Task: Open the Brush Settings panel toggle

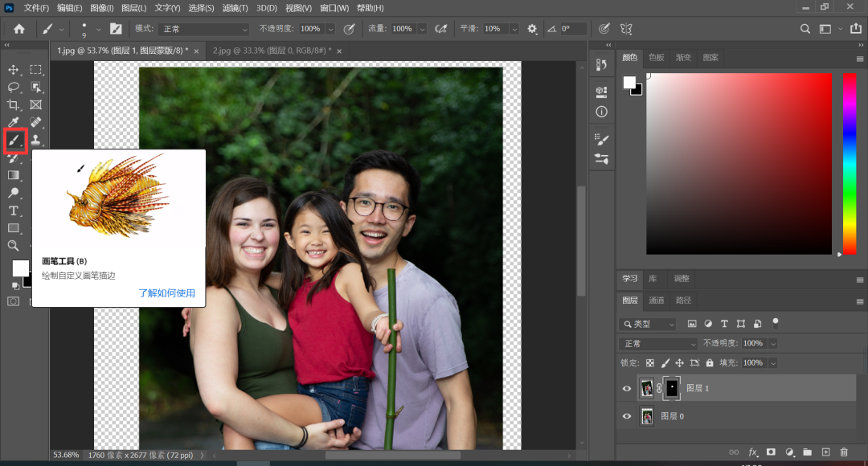Action: [116, 29]
